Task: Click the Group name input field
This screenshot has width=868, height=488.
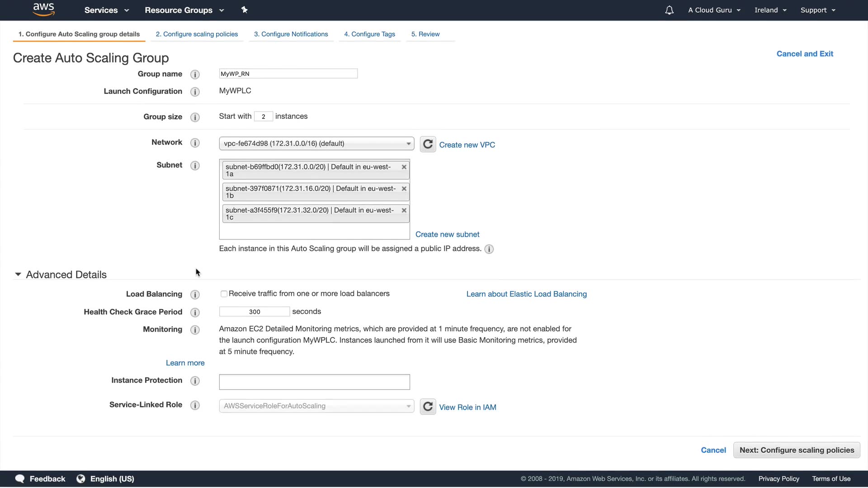Action: pyautogui.click(x=288, y=74)
